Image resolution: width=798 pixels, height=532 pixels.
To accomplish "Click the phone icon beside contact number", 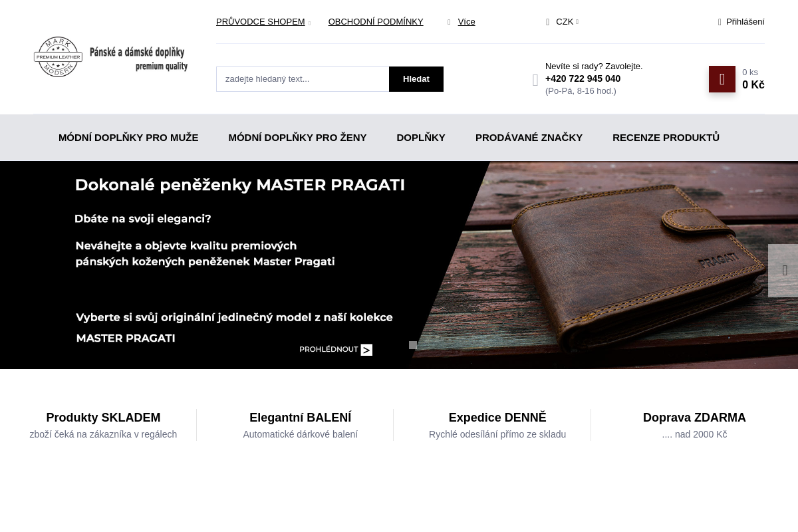I will pyautogui.click(x=535, y=80).
